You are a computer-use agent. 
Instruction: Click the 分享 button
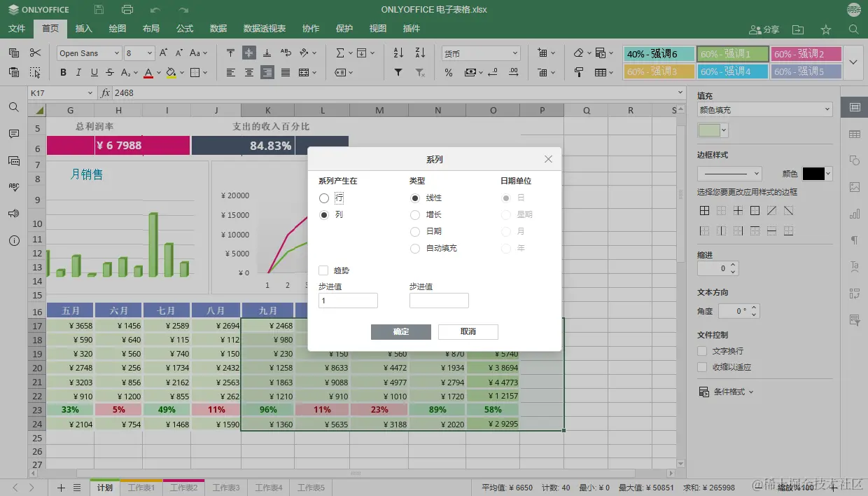coord(764,29)
